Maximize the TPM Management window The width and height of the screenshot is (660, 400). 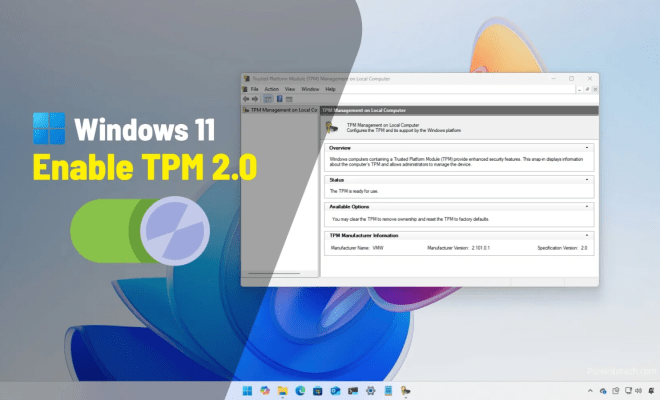[x=572, y=79]
